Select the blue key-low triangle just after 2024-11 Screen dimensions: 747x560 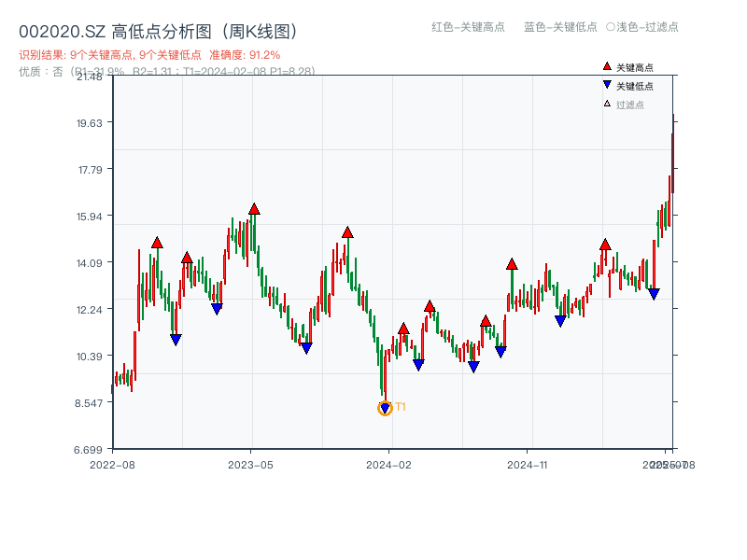560,321
